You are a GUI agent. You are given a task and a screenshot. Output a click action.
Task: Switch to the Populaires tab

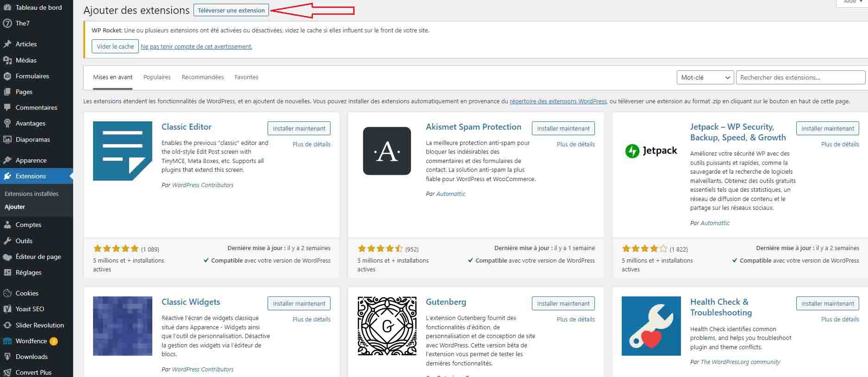click(x=157, y=77)
